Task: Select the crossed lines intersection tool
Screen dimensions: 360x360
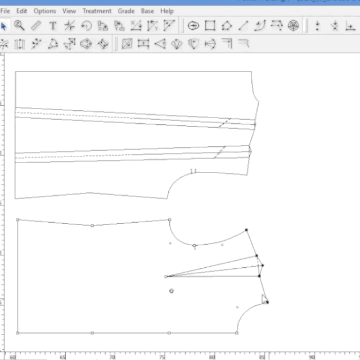Action: coord(69,26)
